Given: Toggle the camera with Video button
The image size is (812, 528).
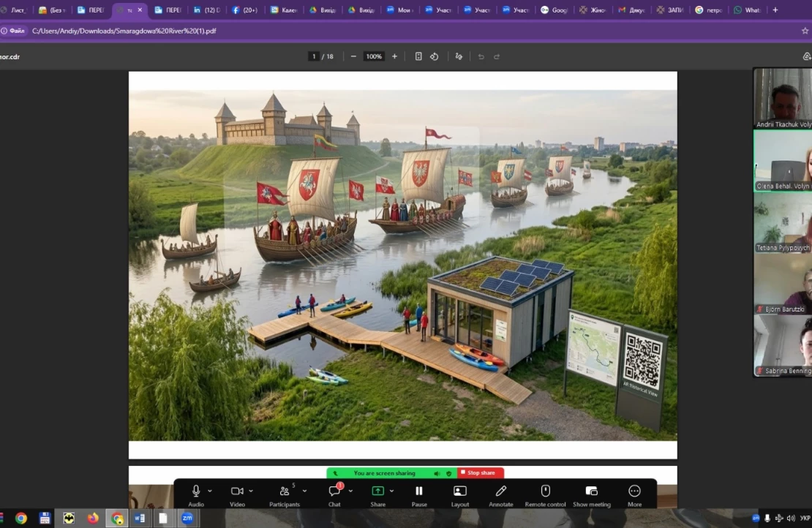Looking at the screenshot, I should pyautogui.click(x=237, y=491).
